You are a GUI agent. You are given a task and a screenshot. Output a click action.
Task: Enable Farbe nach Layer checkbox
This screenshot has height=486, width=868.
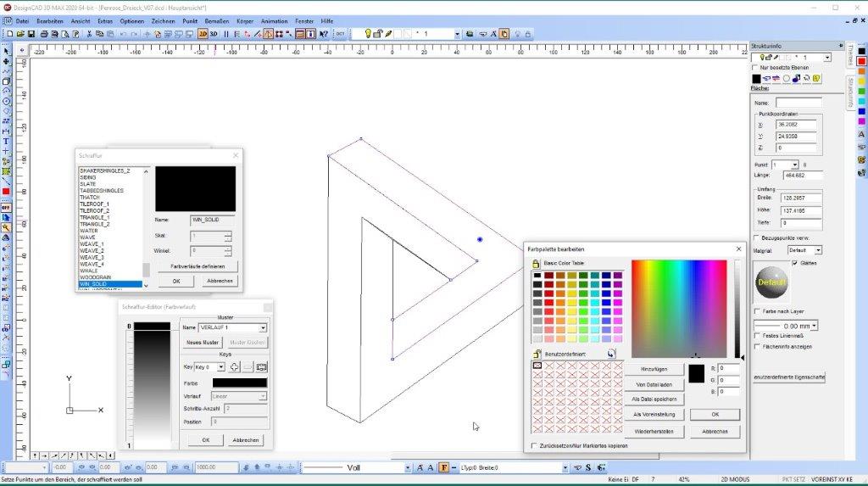pos(757,311)
